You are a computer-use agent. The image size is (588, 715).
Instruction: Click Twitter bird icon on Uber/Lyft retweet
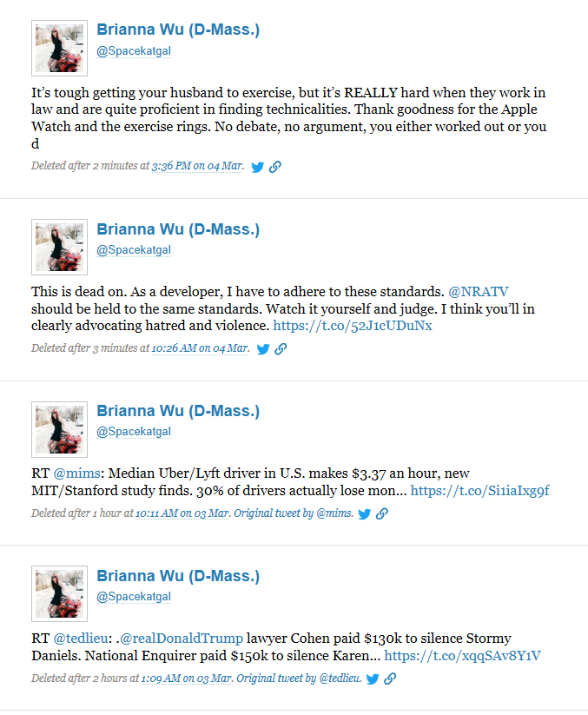[364, 514]
